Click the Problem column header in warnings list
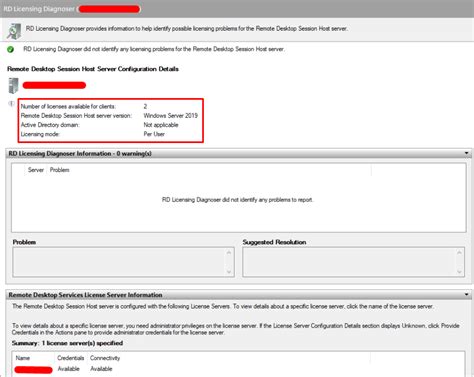 pyautogui.click(x=60, y=170)
